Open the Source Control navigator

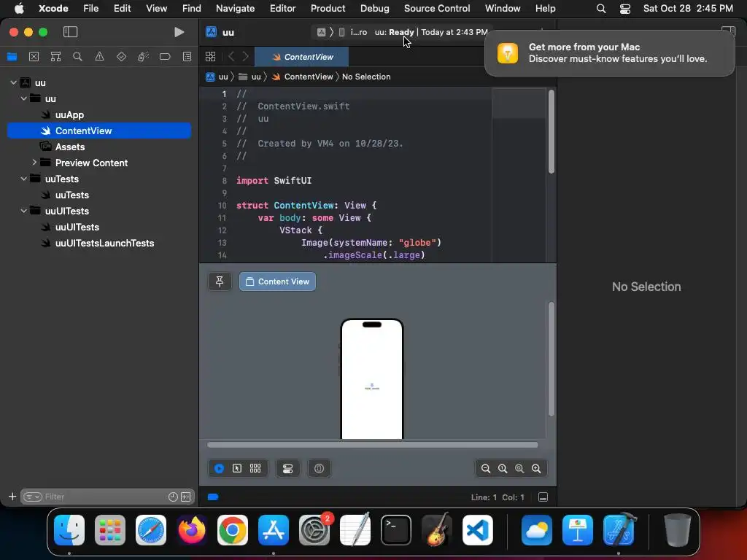(x=34, y=57)
